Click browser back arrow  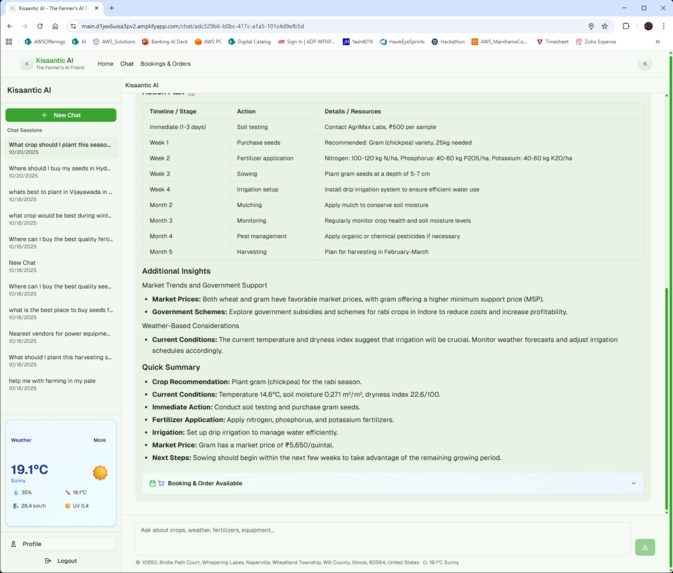click(10, 26)
